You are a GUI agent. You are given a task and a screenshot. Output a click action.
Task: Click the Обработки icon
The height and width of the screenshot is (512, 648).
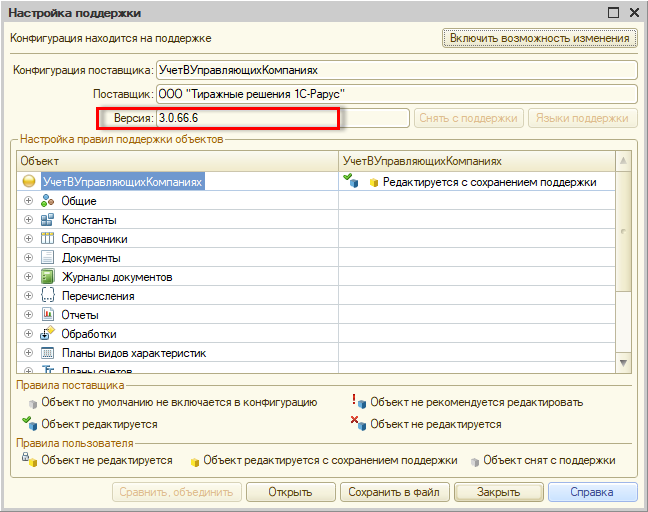[x=47, y=333]
